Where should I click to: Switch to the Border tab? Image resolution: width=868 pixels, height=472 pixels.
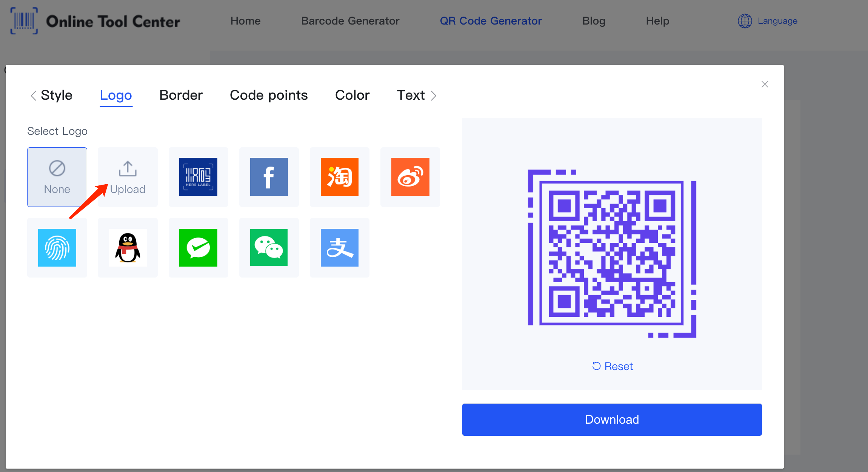(180, 95)
